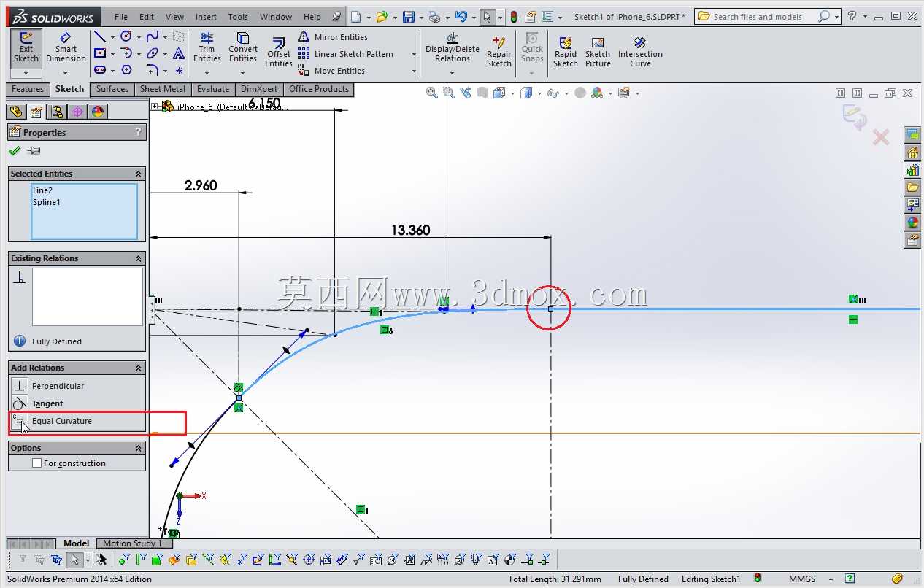Open the search options dropdown arrow
The image size is (924, 588).
(x=835, y=17)
